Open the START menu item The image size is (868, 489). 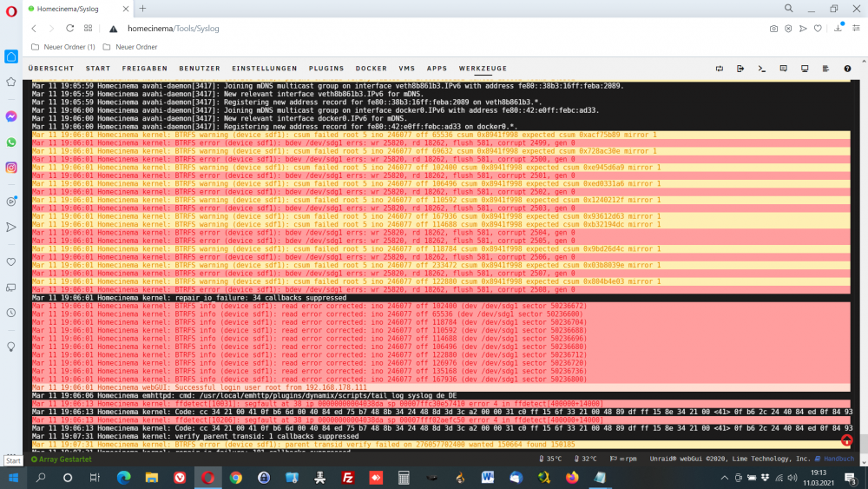pyautogui.click(x=98, y=69)
